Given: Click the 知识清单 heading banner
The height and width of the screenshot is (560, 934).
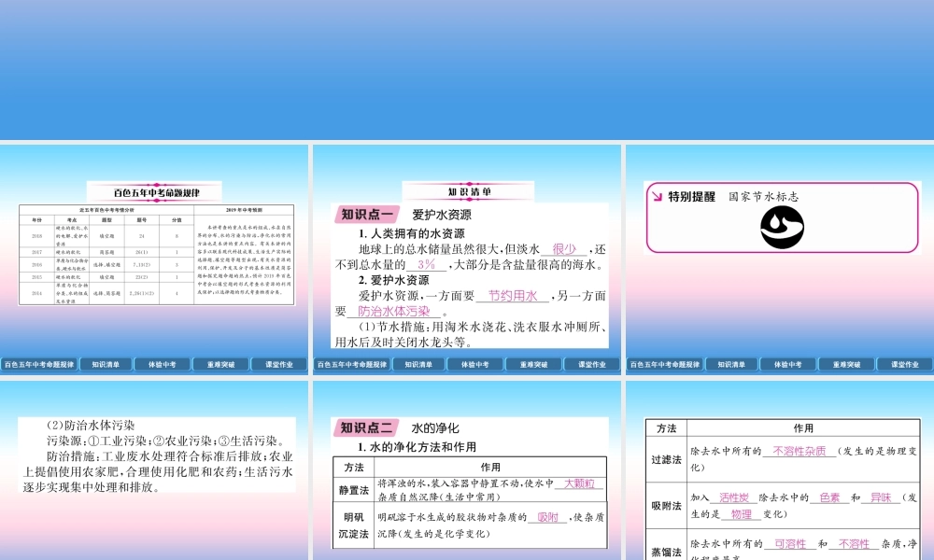Looking at the screenshot, I should pos(470,191).
